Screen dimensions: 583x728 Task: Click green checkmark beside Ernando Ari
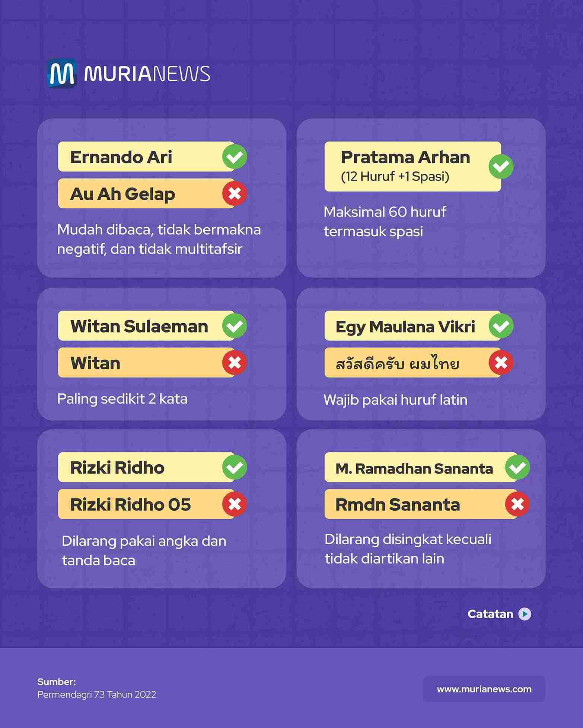[x=235, y=157]
